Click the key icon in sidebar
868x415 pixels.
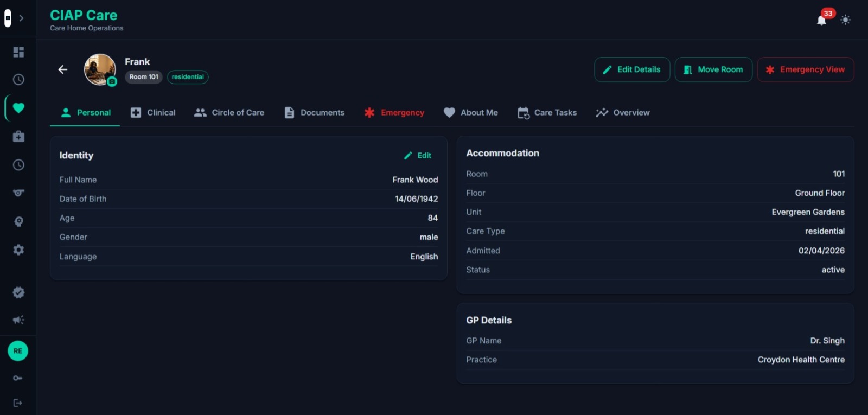click(18, 378)
